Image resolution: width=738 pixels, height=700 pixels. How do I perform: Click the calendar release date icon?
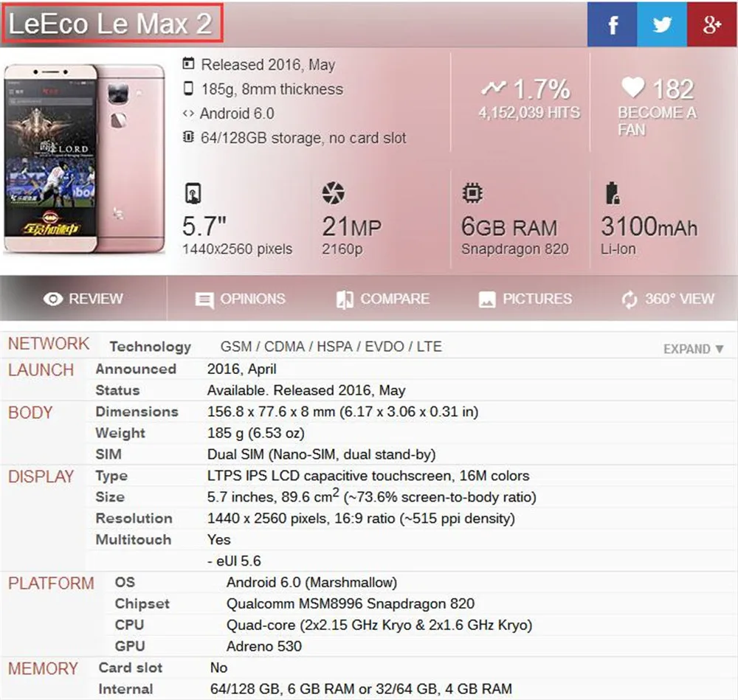tap(188, 63)
